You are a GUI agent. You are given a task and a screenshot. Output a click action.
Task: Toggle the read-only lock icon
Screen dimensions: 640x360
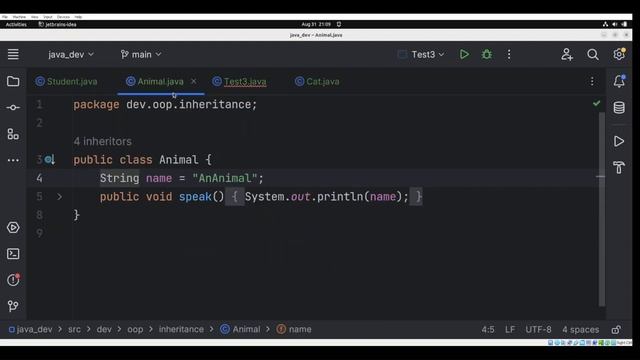(616, 329)
